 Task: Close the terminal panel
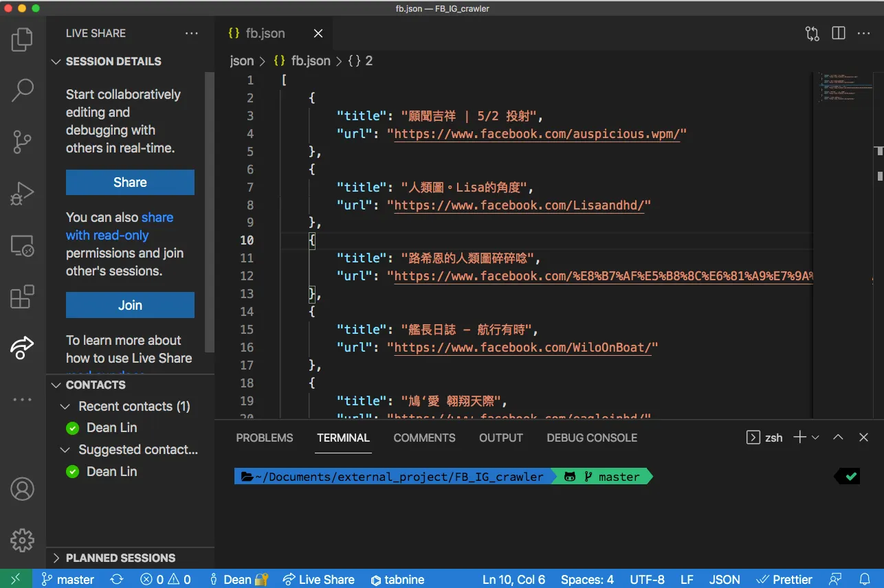tap(864, 438)
